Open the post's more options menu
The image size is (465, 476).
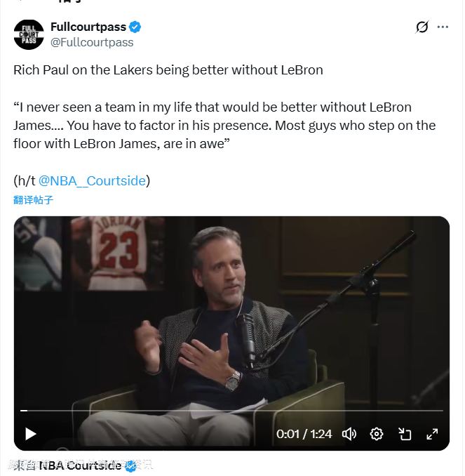tap(443, 27)
